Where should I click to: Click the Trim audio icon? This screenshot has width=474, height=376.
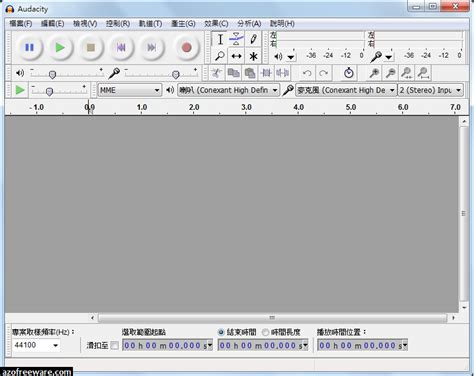coord(266,73)
